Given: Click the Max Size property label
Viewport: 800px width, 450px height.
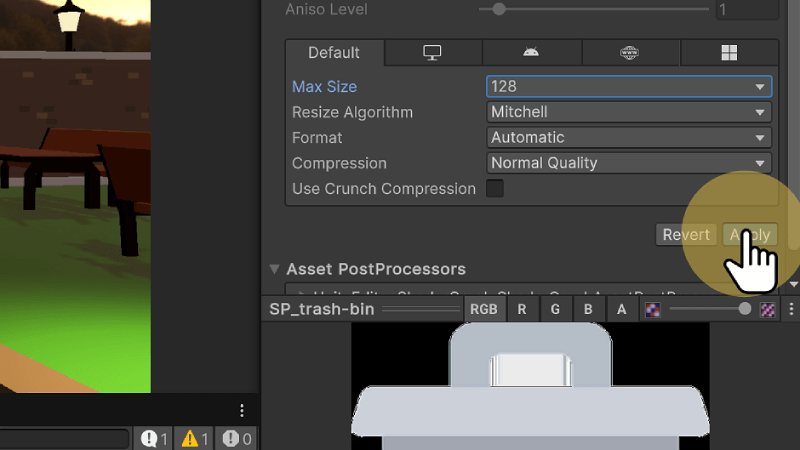Looking at the screenshot, I should coord(324,87).
